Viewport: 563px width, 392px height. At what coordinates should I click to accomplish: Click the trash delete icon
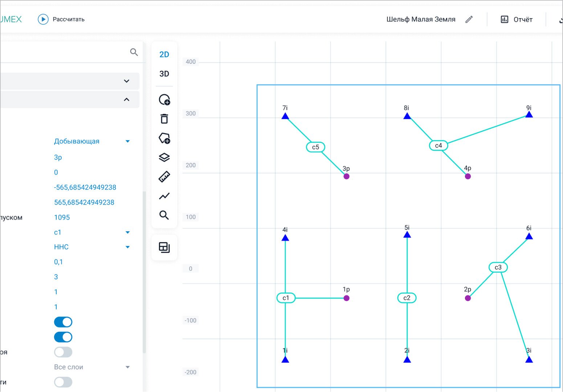tap(164, 119)
